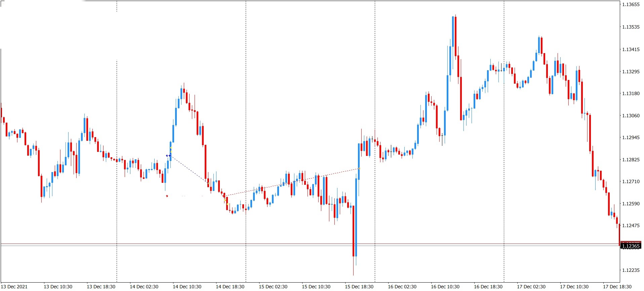The width and height of the screenshot is (644, 291).
Task: Click the '16 Dec 18:30' time label
Action: tap(488, 287)
